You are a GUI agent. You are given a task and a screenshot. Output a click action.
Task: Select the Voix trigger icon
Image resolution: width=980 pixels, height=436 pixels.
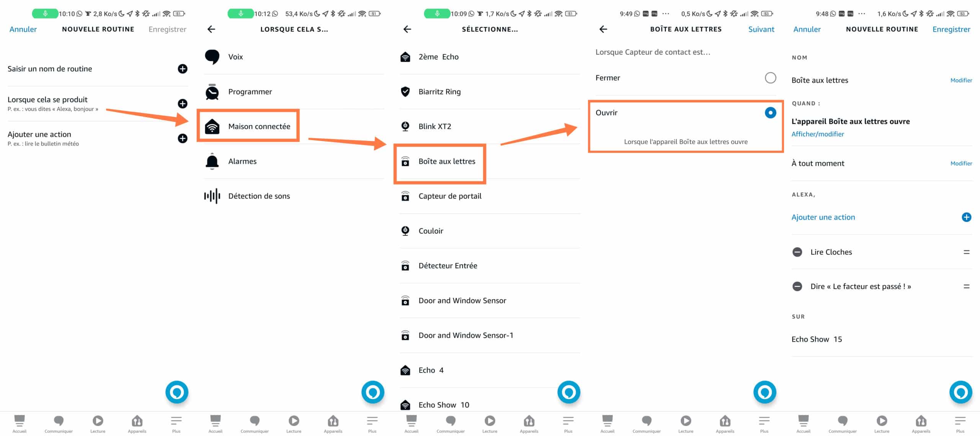[x=212, y=57]
